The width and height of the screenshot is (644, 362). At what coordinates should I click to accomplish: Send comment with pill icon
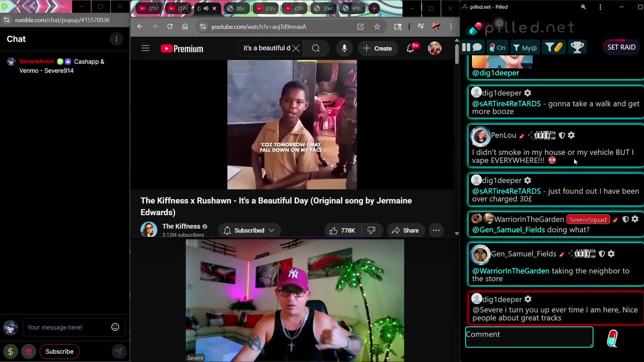pyautogui.click(x=612, y=338)
